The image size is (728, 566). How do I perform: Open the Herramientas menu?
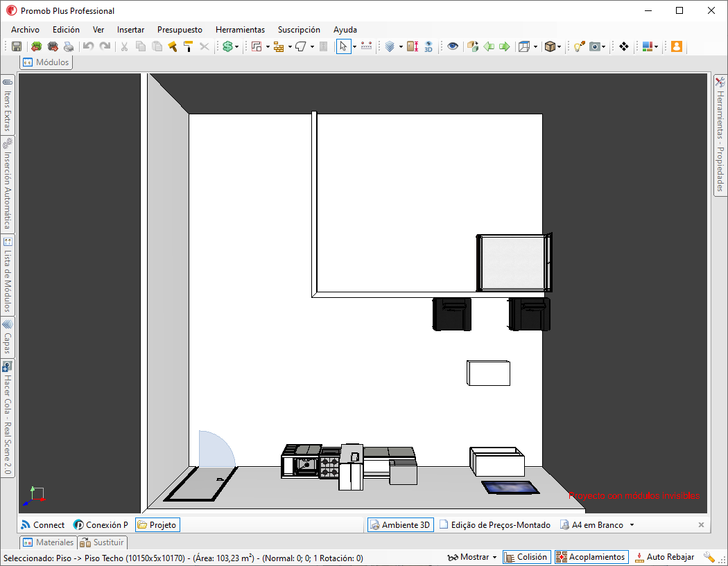pos(240,30)
